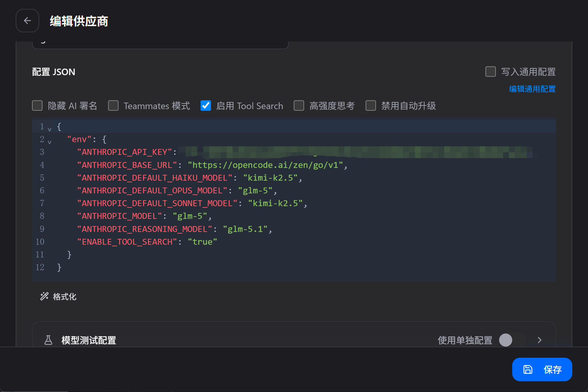
Task: Open the 编辑通用配置 link
Action: pos(532,89)
